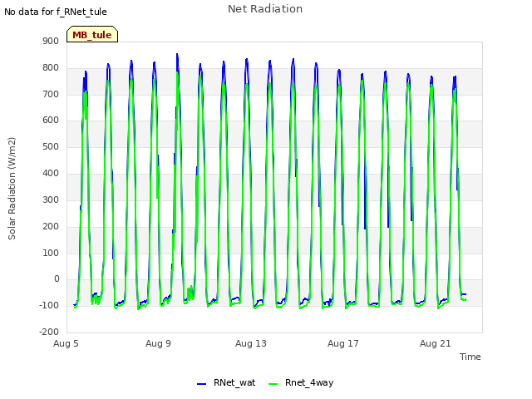The width and height of the screenshot is (532, 399).
Task: Click the Aug 17 x-axis tick label
Action: (343, 343)
